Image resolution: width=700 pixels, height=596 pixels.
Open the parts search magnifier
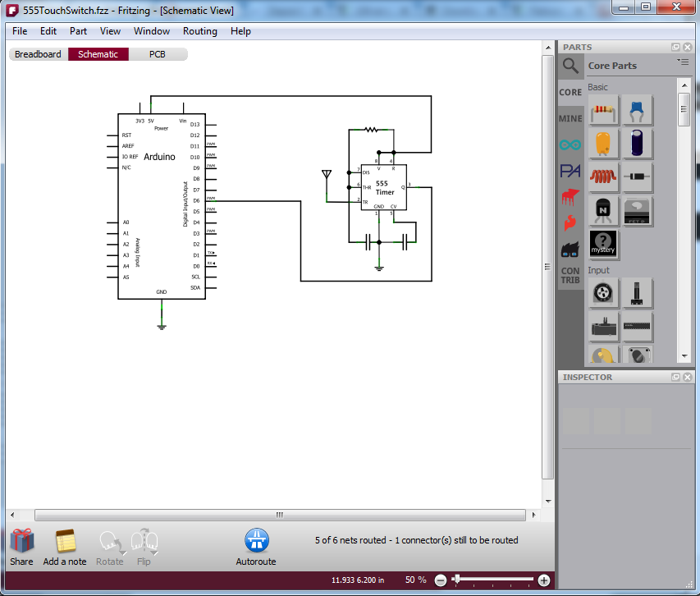[570, 66]
